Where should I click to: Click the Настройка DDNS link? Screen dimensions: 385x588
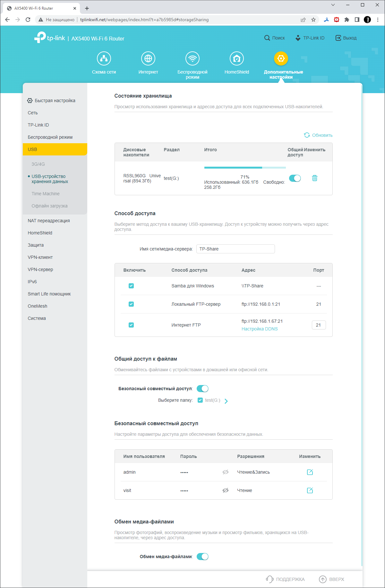(x=260, y=329)
